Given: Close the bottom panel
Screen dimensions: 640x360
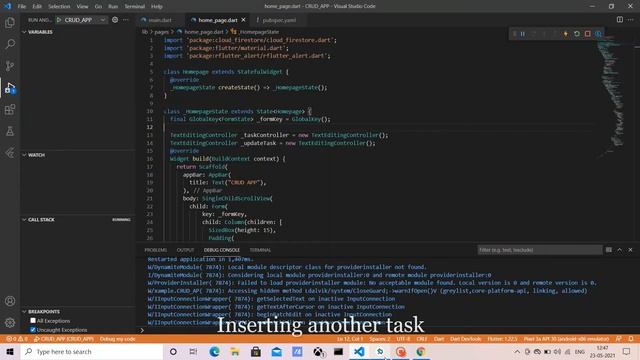Looking at the screenshot, I should coord(630,250).
